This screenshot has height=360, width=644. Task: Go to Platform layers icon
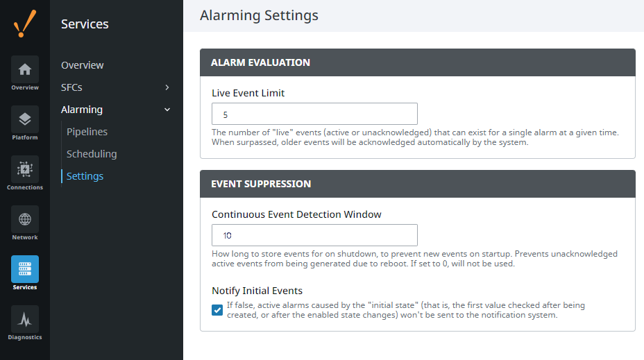click(x=25, y=119)
